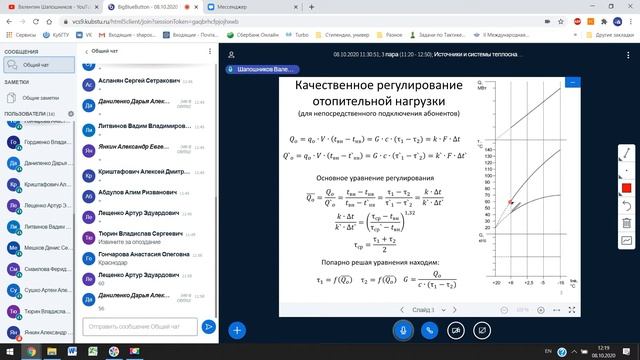Viewport: 640px width, 360px height.
Task: Clear all annotations trash icon
Action: click(627, 223)
